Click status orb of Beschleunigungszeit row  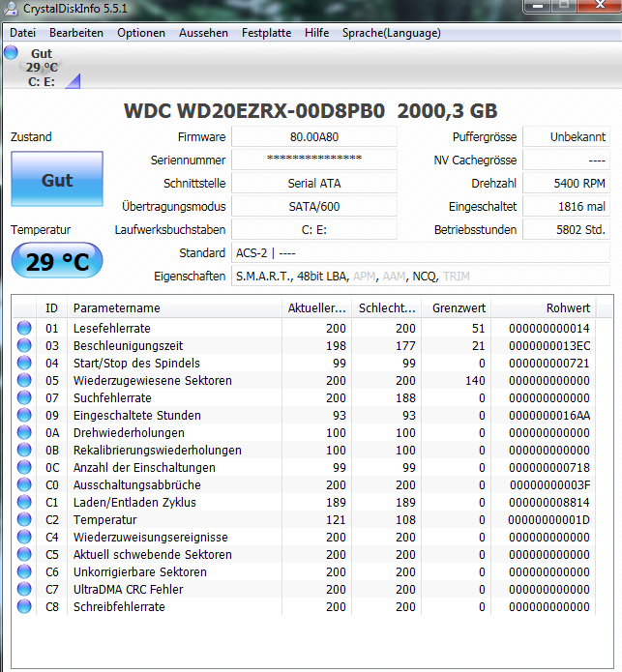[x=24, y=345]
